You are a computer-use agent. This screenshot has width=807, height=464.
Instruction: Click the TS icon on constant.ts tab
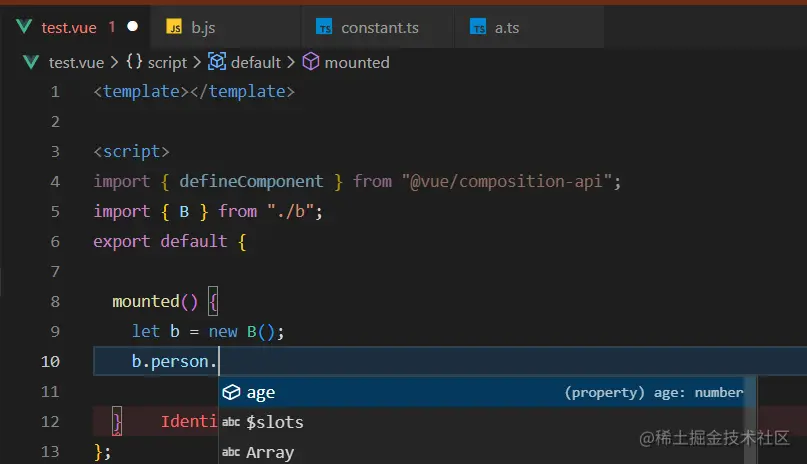[x=324, y=27]
